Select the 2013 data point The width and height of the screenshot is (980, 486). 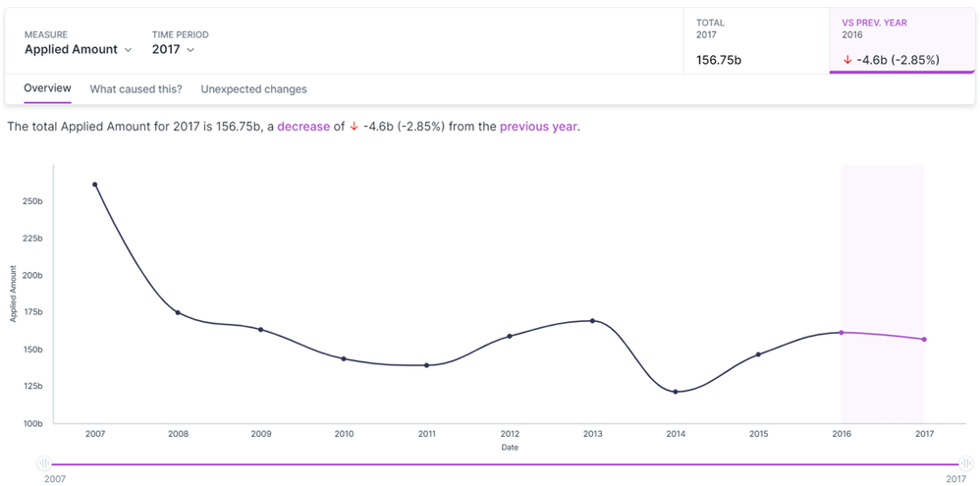tap(592, 321)
